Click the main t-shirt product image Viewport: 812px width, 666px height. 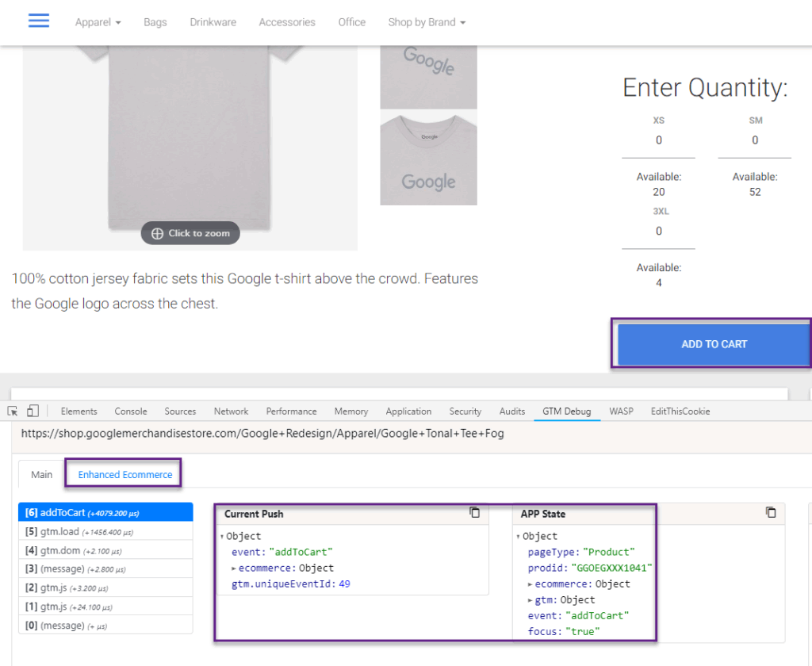click(190, 147)
